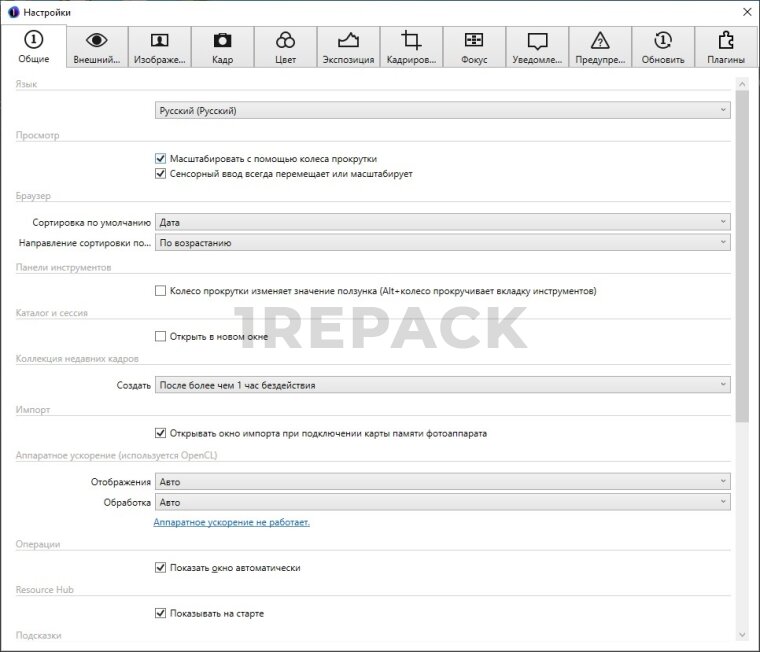Switch to the Плагины tab
Image resolution: width=760 pixels, height=652 pixels.
pyautogui.click(x=725, y=47)
